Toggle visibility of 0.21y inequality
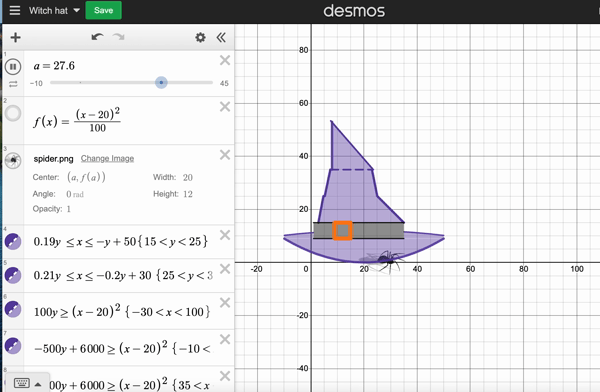This screenshot has width=600, height=392. coord(13,275)
